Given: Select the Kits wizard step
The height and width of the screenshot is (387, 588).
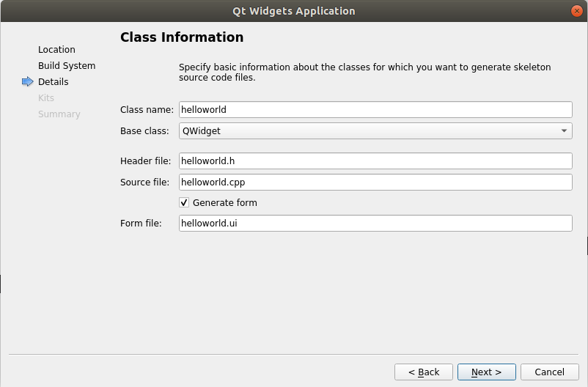Looking at the screenshot, I should 46,98.
